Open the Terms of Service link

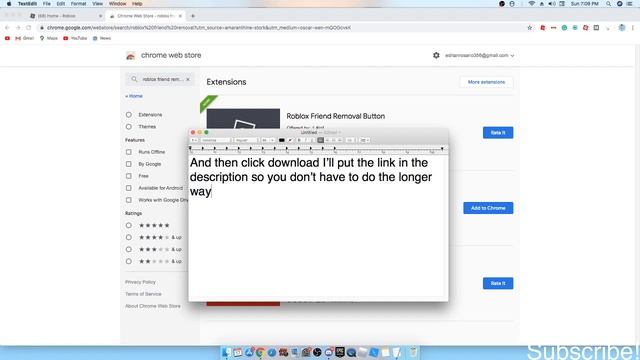pos(143,294)
